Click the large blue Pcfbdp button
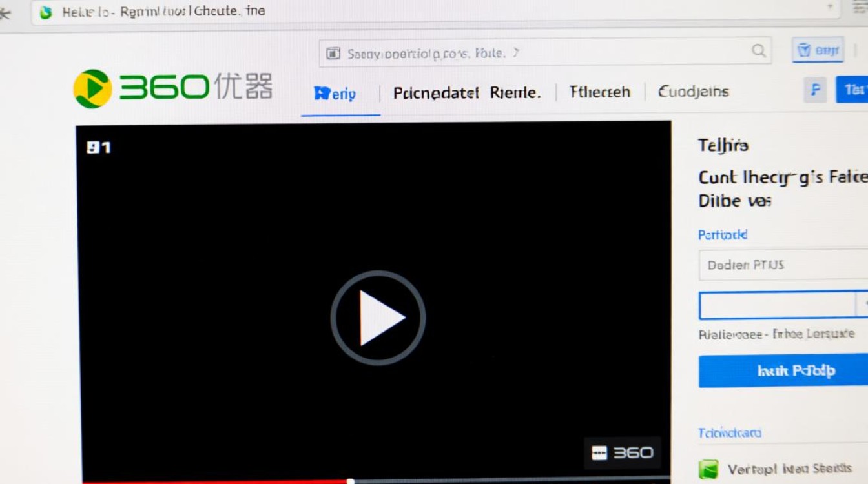The height and width of the screenshot is (484, 868). click(x=783, y=370)
